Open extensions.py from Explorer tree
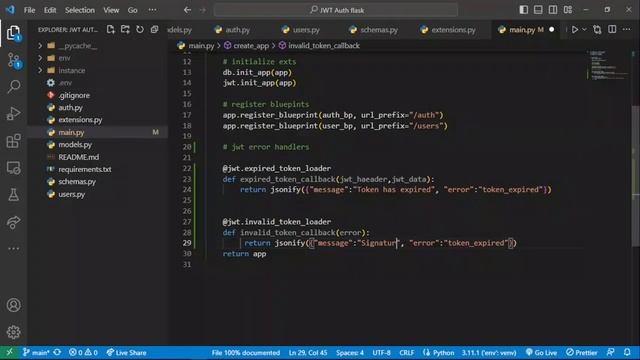The image size is (640, 360). [x=80, y=120]
